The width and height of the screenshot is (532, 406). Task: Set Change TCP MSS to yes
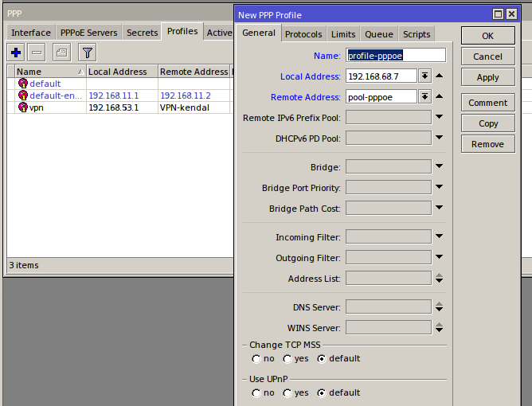(288, 359)
